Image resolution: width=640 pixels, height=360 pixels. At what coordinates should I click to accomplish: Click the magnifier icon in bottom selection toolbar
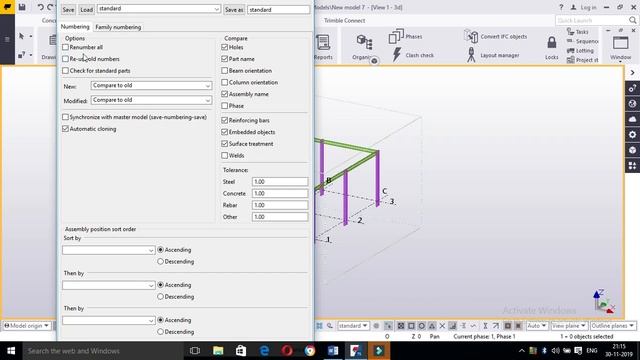point(330,326)
